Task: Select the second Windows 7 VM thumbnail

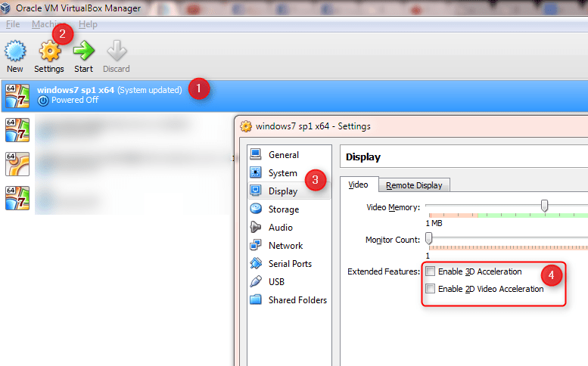Action: click(x=17, y=130)
